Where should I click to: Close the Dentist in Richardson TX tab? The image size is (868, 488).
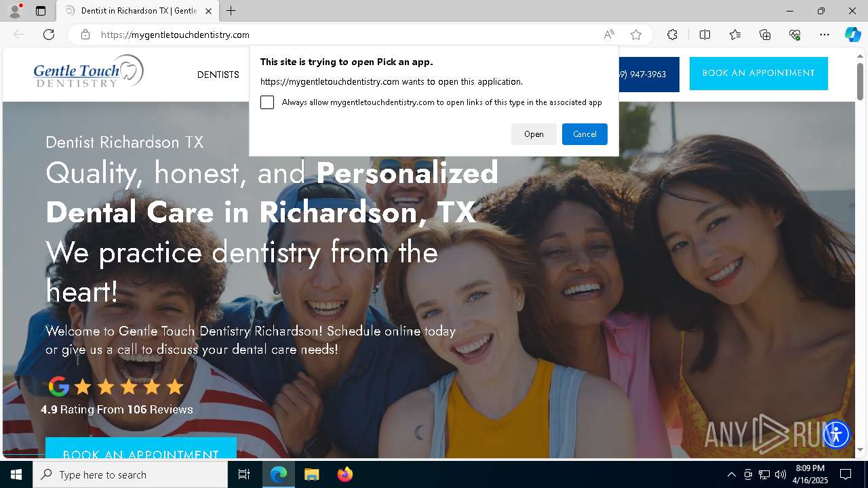point(208,11)
